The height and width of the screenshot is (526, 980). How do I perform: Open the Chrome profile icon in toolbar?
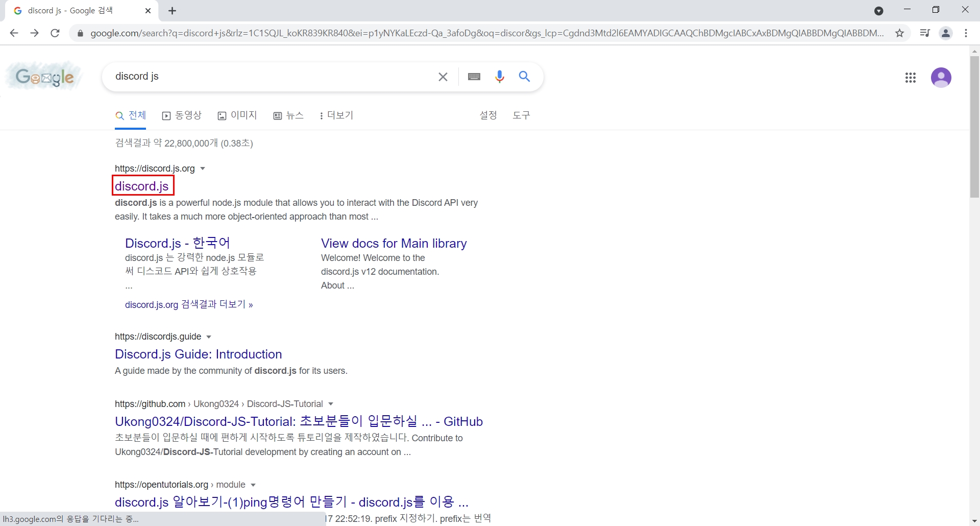click(x=946, y=33)
